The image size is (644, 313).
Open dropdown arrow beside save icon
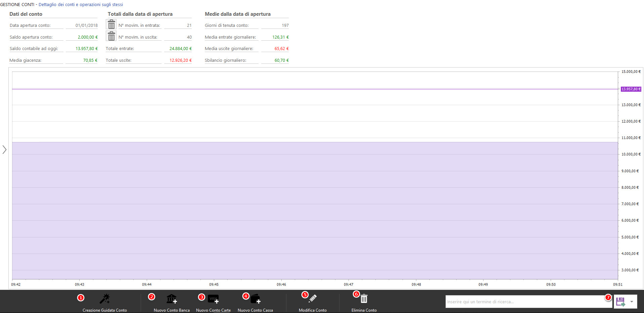click(632, 302)
